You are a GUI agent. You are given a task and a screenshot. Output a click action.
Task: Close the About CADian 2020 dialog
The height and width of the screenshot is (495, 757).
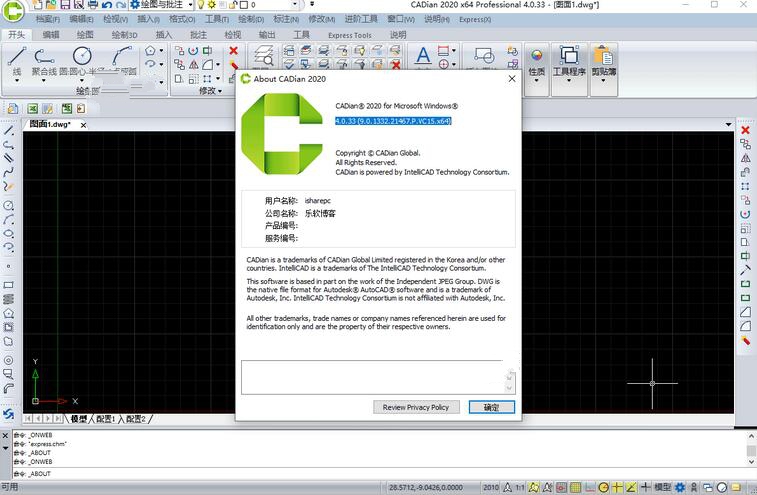pyautogui.click(x=512, y=79)
